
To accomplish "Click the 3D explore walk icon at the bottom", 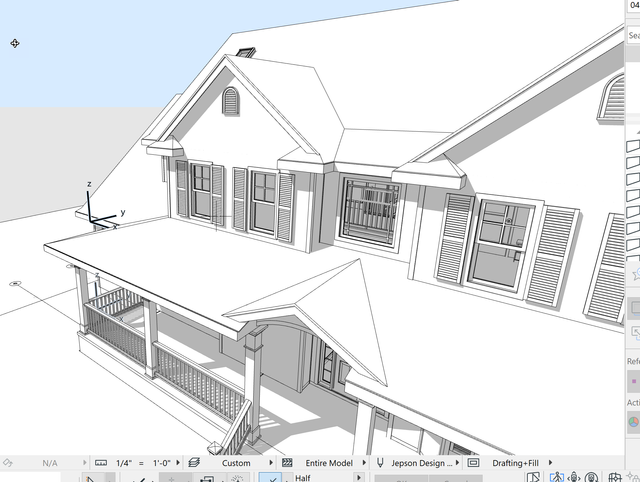I will click(556, 477).
